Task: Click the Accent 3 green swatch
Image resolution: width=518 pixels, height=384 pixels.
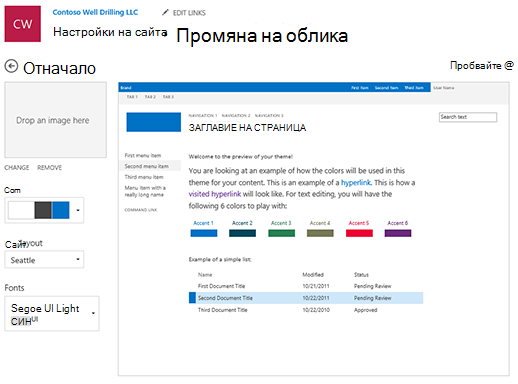Action: click(x=281, y=233)
